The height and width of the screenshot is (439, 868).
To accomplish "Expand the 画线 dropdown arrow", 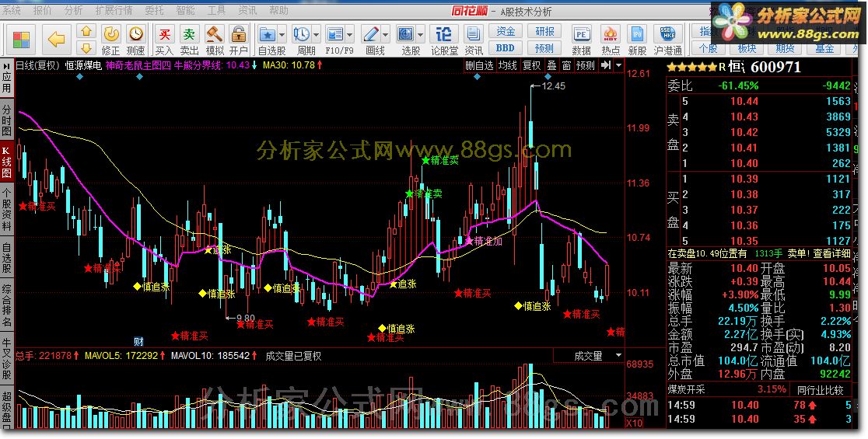I will tap(385, 35).
